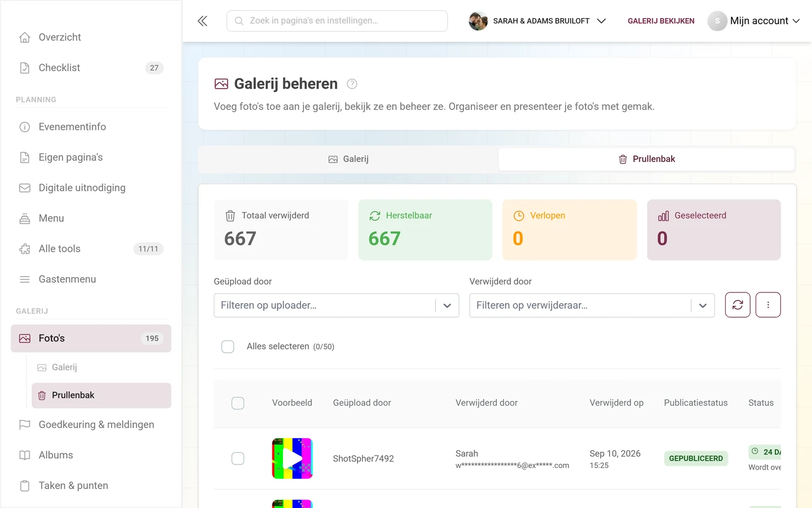Click the Overzicht home icon in the sidebar
812x508 pixels.
tap(25, 37)
